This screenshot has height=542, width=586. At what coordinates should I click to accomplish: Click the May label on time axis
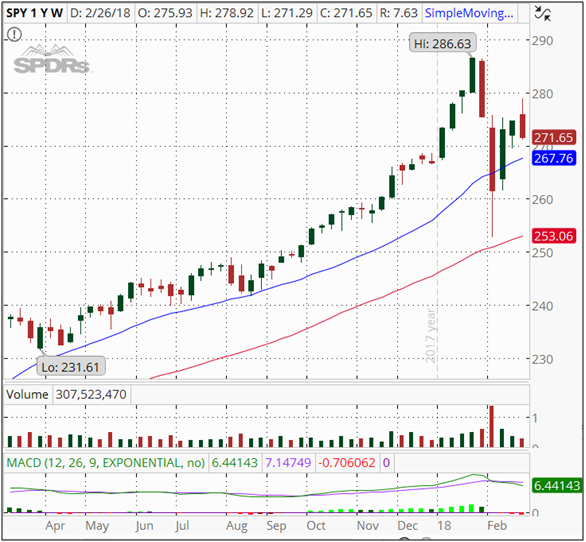coord(97,526)
